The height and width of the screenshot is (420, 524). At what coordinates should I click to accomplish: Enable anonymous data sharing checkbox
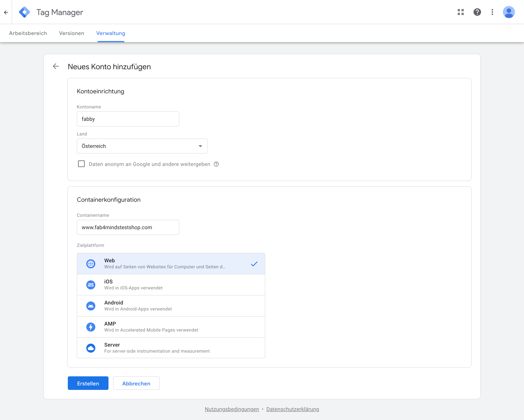[81, 164]
